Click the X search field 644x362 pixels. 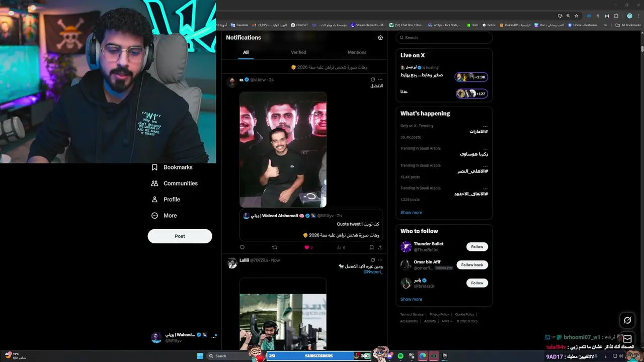(444, 38)
